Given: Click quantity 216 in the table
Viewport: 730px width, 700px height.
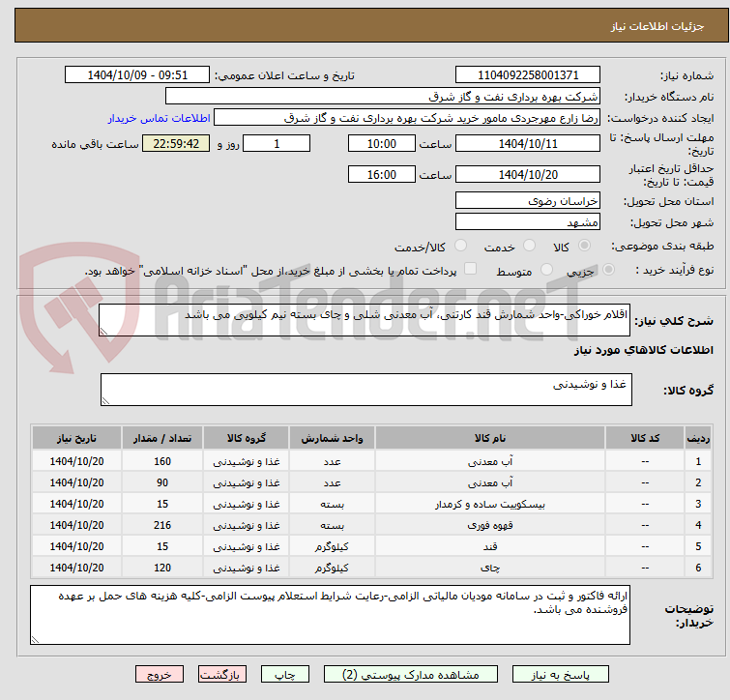Looking at the screenshot, I should click(x=162, y=525).
